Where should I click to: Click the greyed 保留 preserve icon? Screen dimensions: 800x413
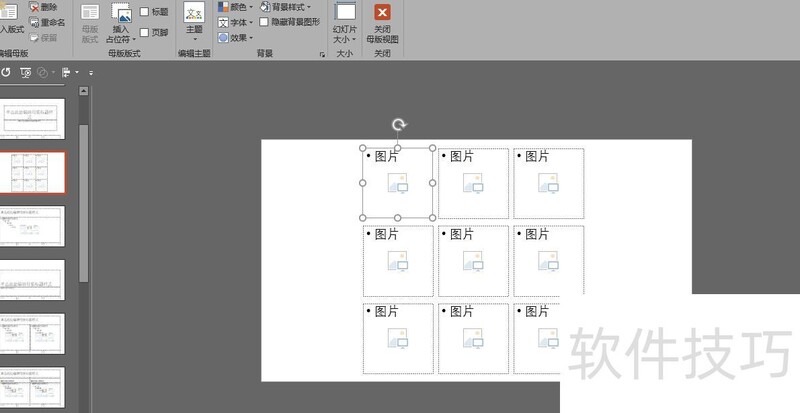pos(34,38)
